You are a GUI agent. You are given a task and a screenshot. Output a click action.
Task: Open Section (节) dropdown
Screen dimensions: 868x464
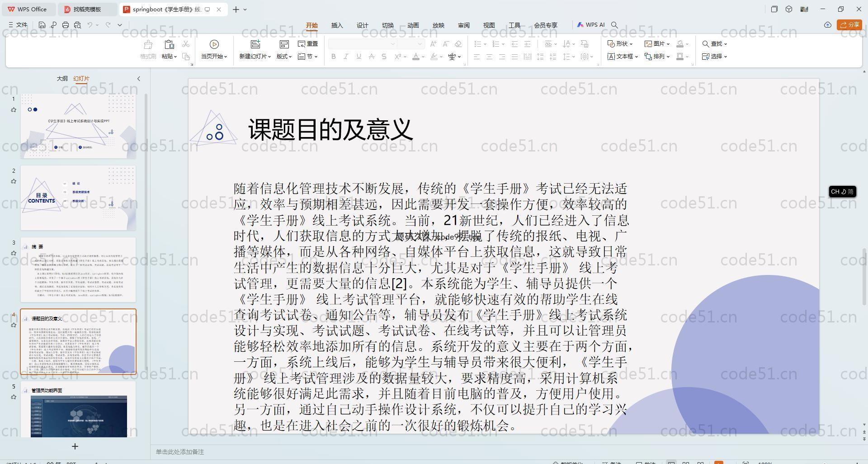(308, 57)
